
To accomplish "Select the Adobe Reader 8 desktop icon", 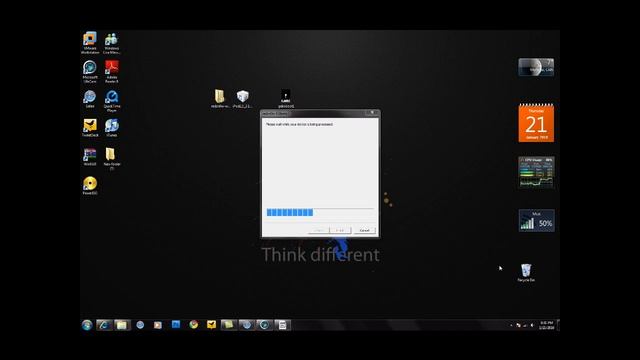I will click(x=111, y=71).
